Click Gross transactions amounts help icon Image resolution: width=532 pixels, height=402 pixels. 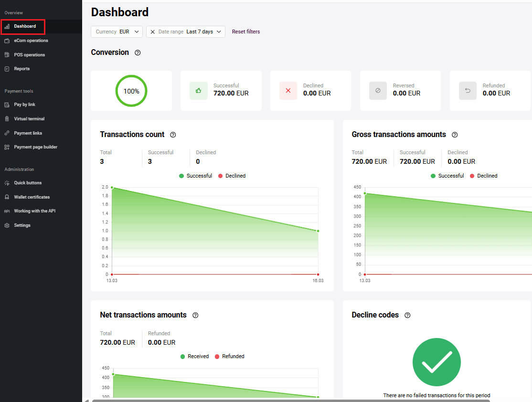(x=455, y=135)
